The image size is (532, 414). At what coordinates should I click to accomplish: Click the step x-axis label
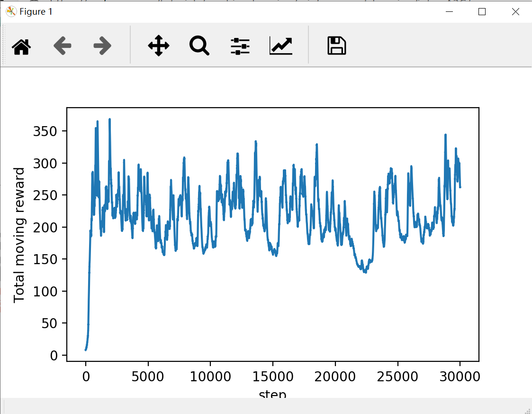pyautogui.click(x=272, y=394)
